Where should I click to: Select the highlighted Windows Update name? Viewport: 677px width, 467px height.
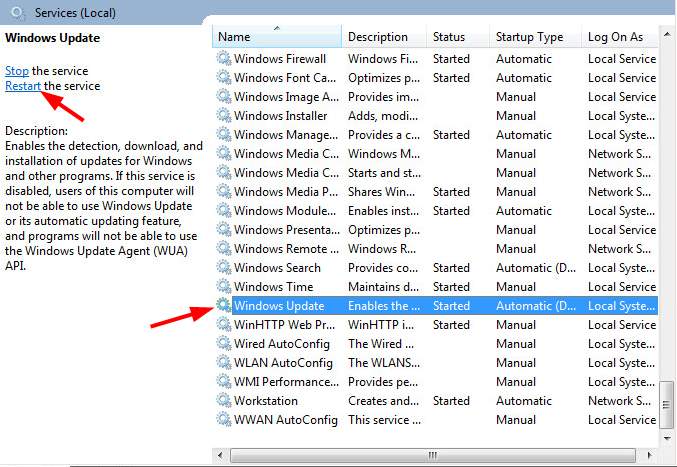279,306
